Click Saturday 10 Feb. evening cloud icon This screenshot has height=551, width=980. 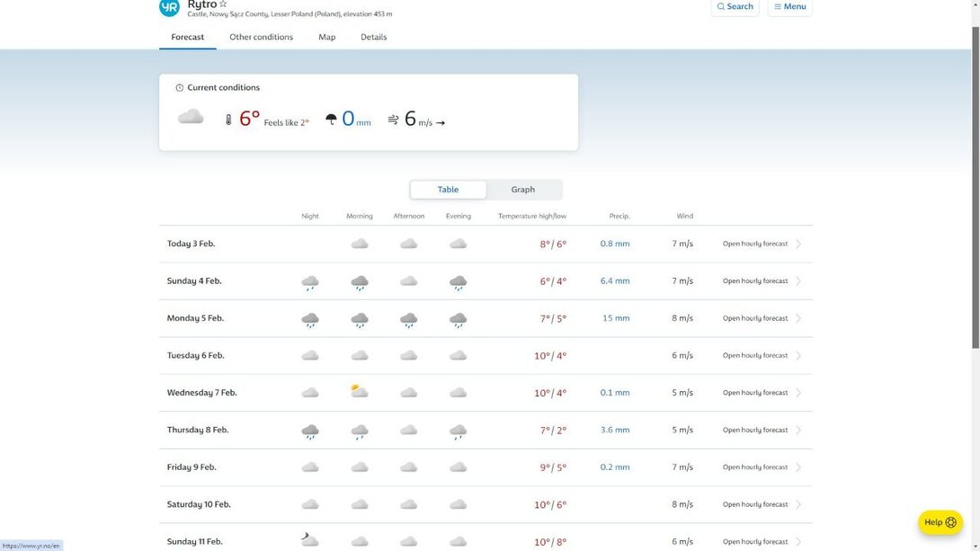point(459,504)
